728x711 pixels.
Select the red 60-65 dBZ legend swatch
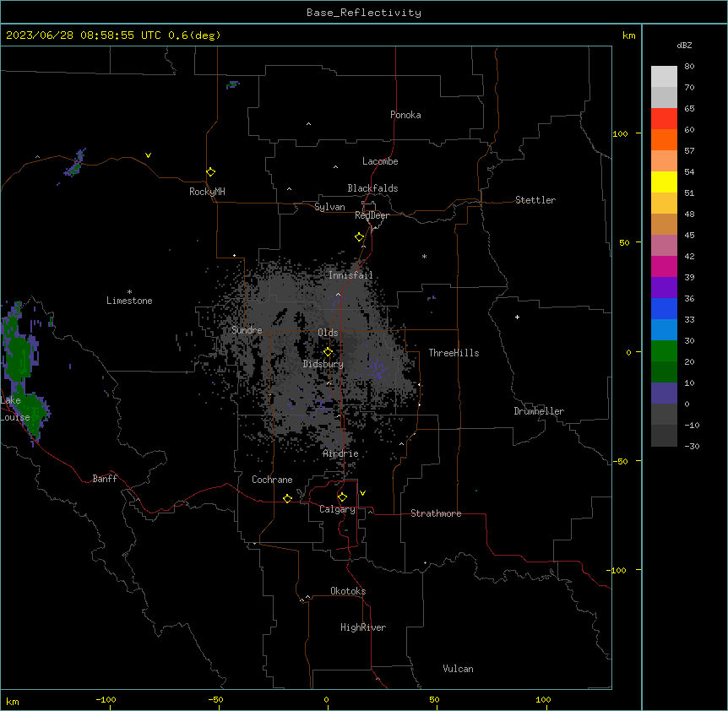[x=664, y=118]
